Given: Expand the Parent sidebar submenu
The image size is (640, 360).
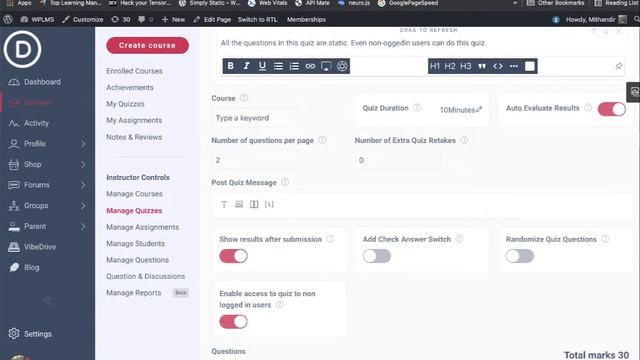Looking at the screenshot, I should (83, 226).
